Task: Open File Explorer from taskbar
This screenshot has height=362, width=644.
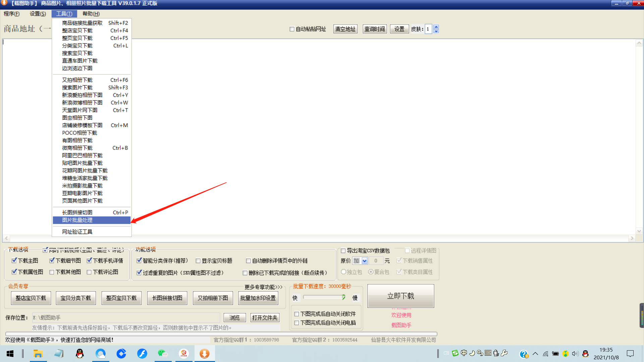Action: click(x=38, y=354)
